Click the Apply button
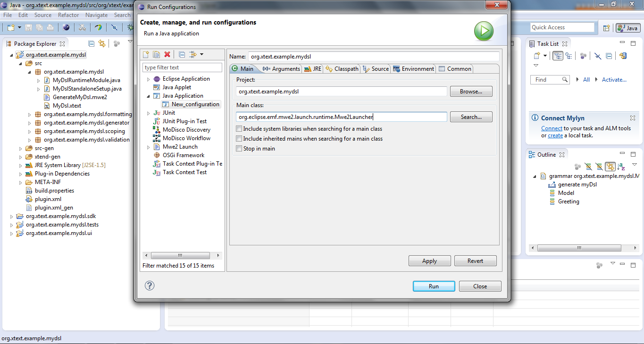 coord(429,260)
